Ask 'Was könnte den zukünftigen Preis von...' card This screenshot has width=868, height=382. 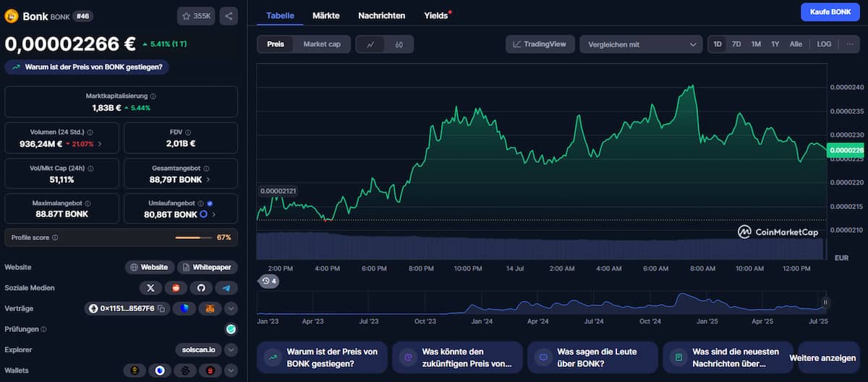click(x=456, y=357)
